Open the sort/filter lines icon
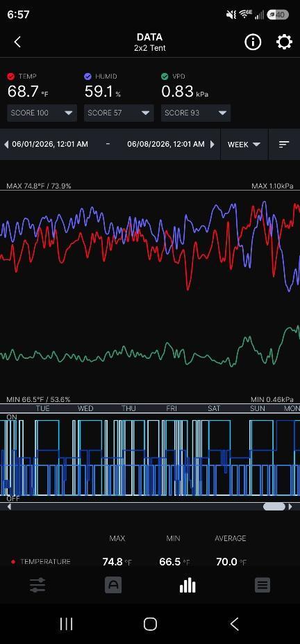This screenshot has width=300, height=644. 284,144
